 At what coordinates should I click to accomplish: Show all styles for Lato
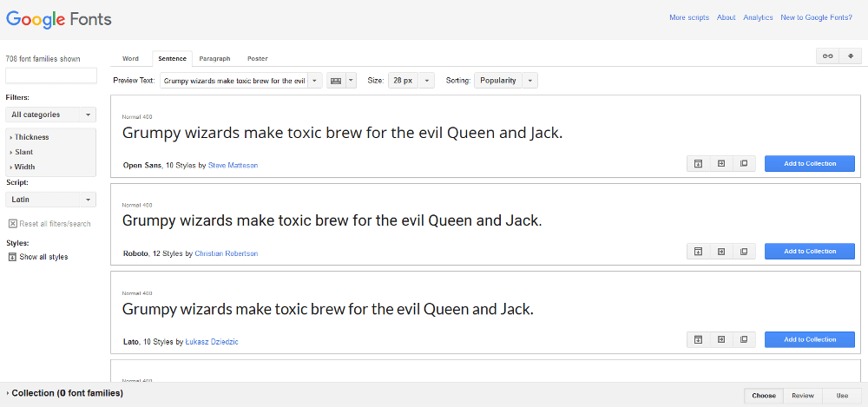(698, 339)
